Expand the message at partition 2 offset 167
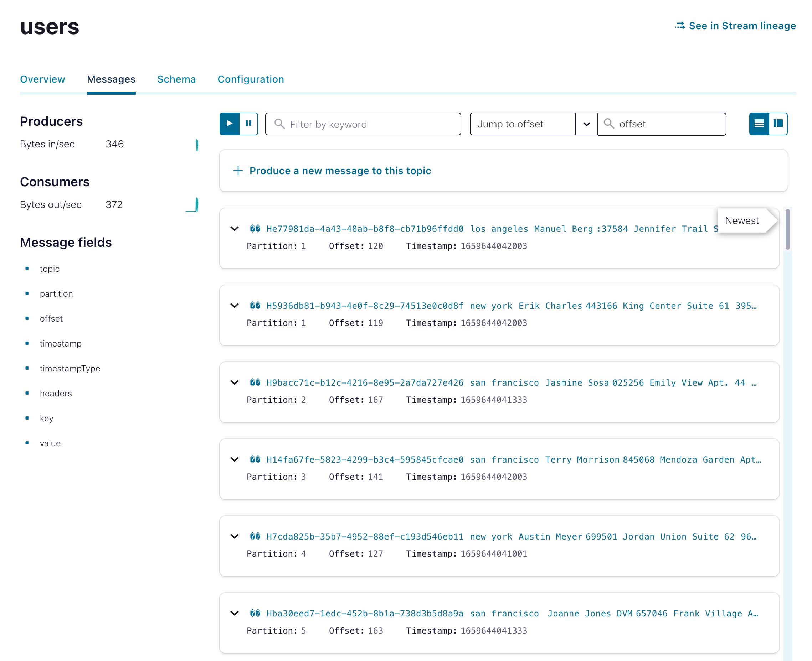The image size is (812, 661). tap(235, 382)
